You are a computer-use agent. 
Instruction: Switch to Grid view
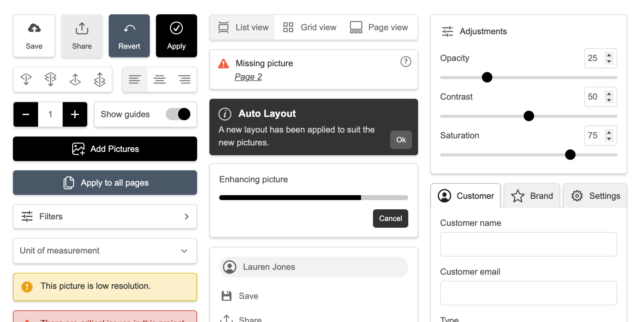click(x=310, y=27)
